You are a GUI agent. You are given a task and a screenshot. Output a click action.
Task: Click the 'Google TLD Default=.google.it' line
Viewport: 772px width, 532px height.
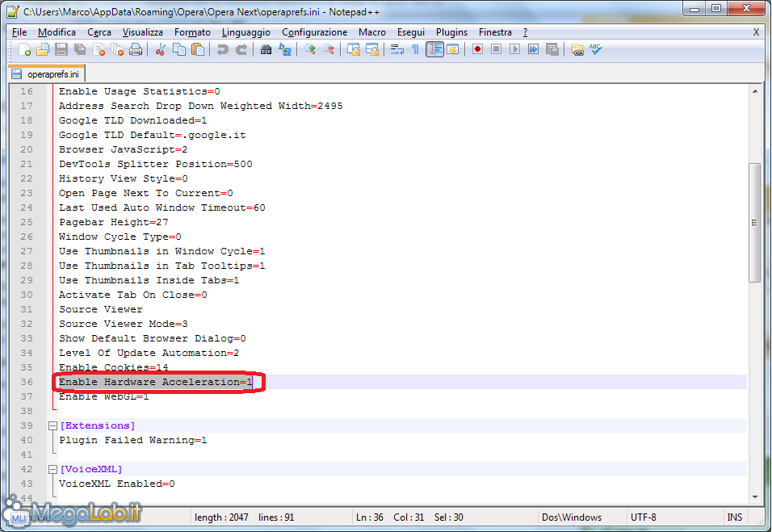click(152, 135)
